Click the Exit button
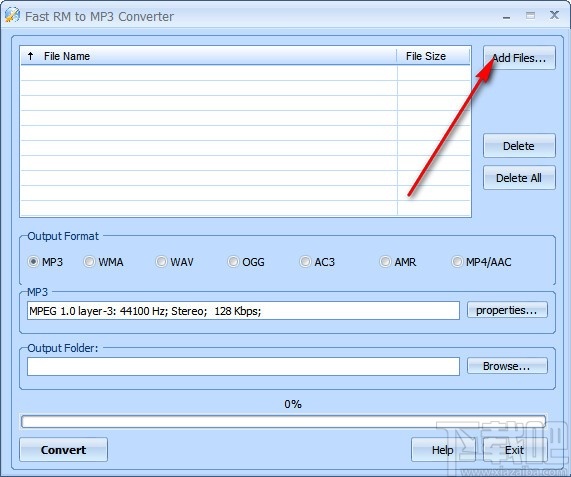 coord(515,450)
